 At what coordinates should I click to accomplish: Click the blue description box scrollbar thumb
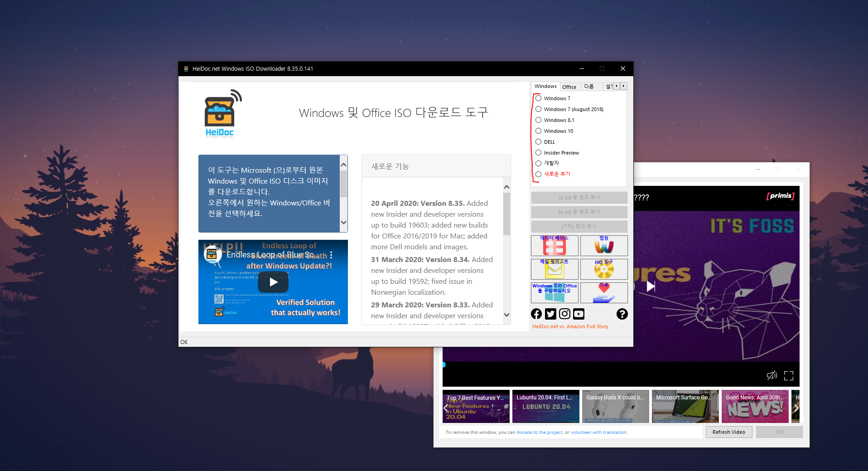tap(343, 184)
